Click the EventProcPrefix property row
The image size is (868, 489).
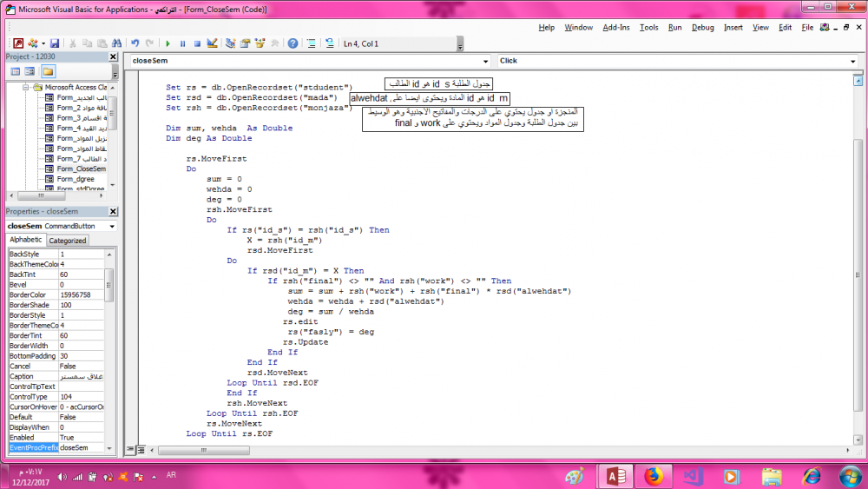click(x=56, y=447)
